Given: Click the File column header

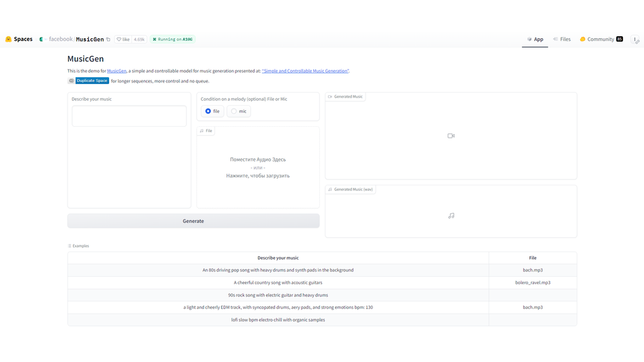Looking at the screenshot, I should 533,258.
